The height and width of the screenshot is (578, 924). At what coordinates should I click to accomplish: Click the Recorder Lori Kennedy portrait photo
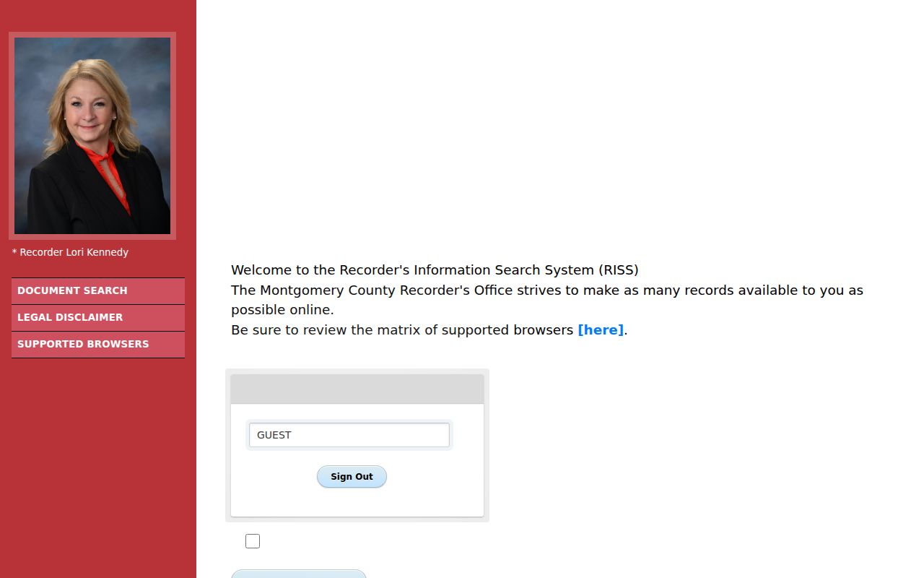[x=92, y=136]
